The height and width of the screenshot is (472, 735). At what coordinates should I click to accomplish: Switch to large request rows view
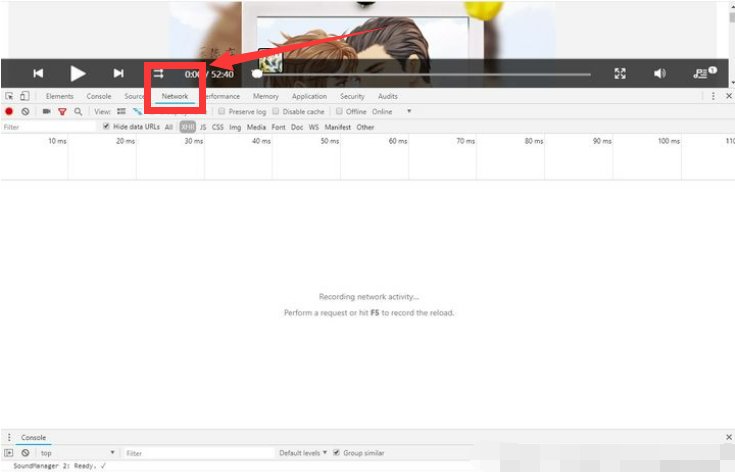[121, 112]
